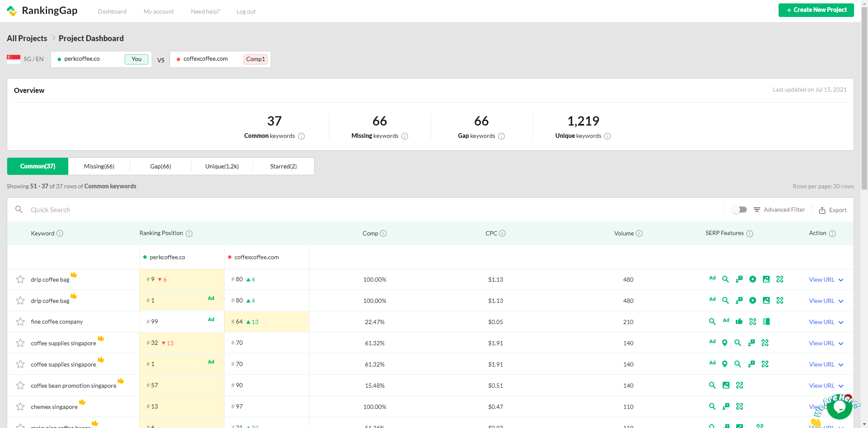Expand View URL chevron for fine coffee company
868x428 pixels.
(x=841, y=322)
